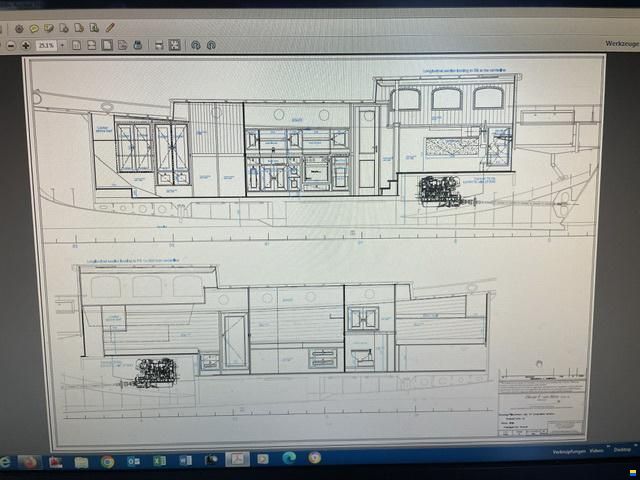Screen dimensions: 640x480
Task: Open the Werkzeuge panel
Action: click(622, 43)
